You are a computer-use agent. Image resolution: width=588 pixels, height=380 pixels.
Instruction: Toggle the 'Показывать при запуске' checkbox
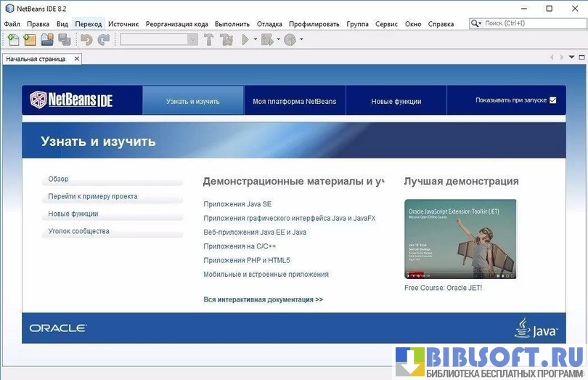(x=553, y=100)
